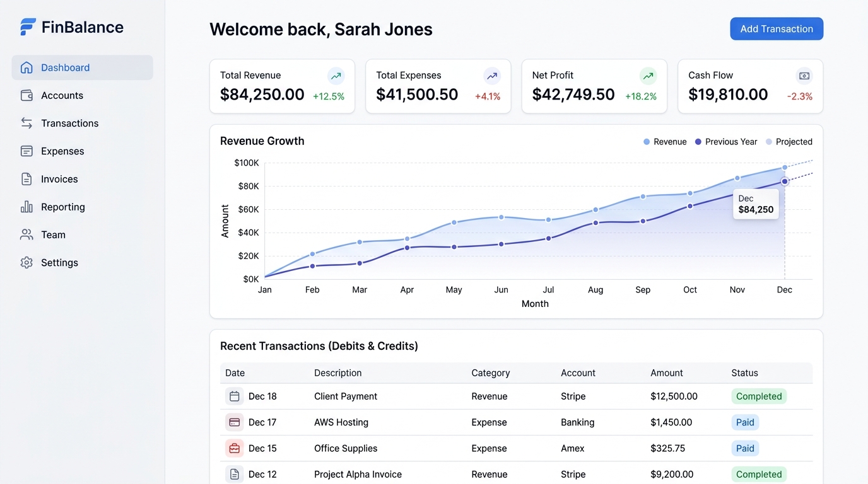Click the Status column header
The height and width of the screenshot is (484, 868).
pyautogui.click(x=744, y=373)
